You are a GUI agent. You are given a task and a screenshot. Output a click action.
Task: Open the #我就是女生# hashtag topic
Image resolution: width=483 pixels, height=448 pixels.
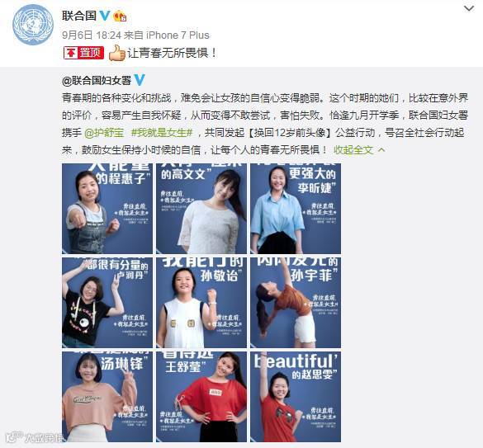click(x=162, y=133)
